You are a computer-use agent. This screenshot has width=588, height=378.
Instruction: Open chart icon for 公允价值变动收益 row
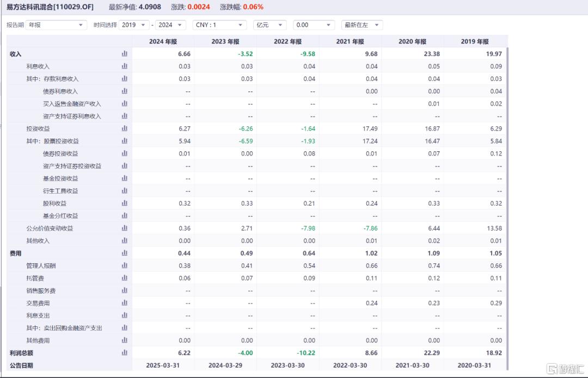[125, 228]
